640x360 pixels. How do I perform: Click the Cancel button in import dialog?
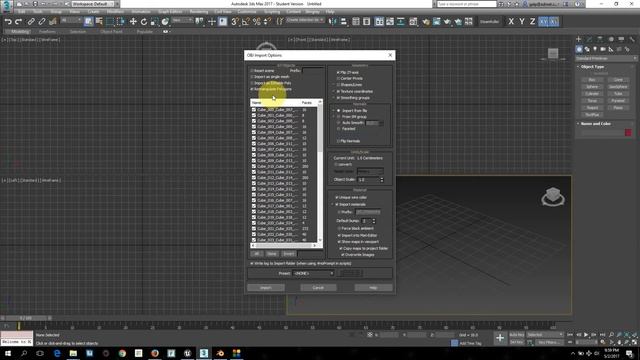[x=318, y=288]
